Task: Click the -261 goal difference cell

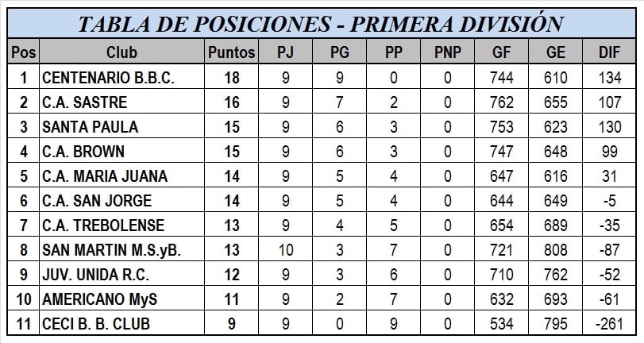Action: tap(610, 324)
